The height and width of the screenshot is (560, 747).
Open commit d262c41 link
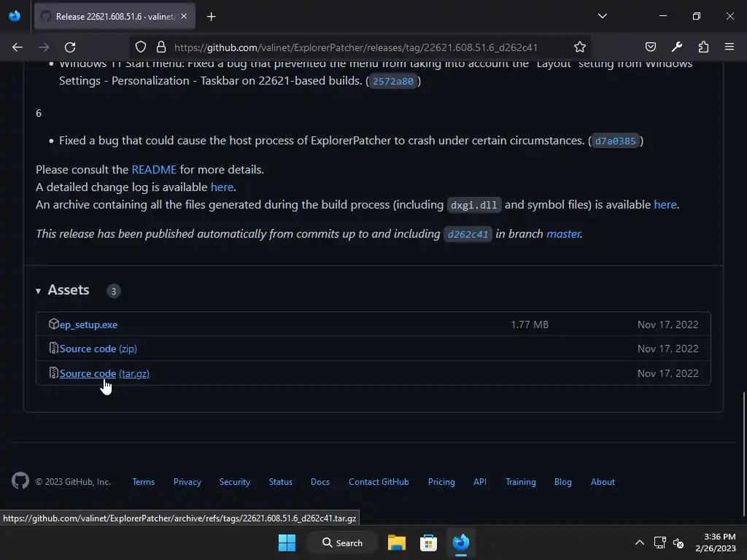(468, 234)
